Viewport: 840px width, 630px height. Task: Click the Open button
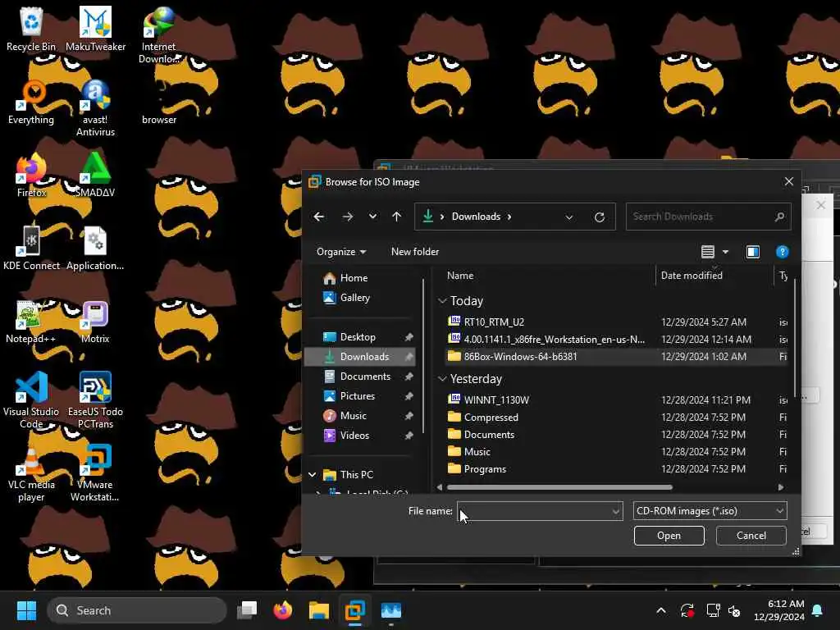click(669, 536)
